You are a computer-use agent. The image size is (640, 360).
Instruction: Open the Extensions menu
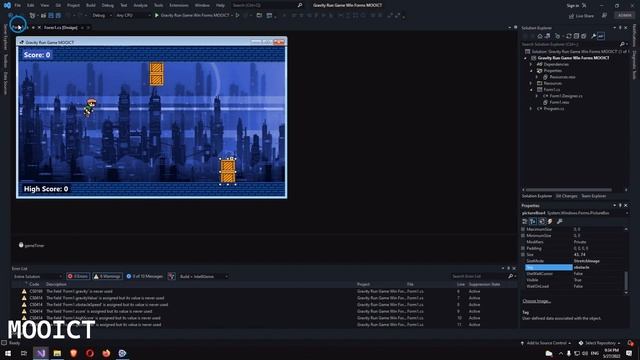click(x=179, y=5)
